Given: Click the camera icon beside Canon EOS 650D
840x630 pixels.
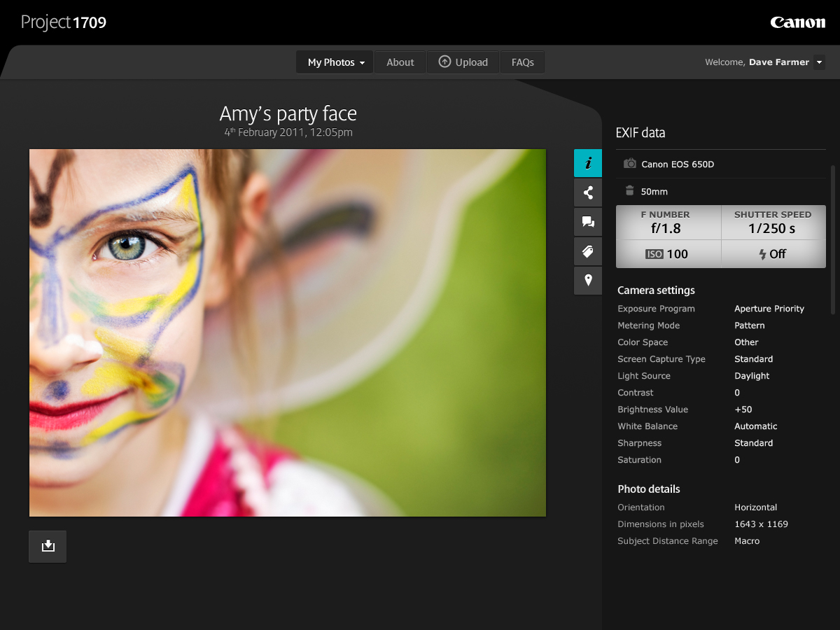Looking at the screenshot, I should [x=630, y=164].
